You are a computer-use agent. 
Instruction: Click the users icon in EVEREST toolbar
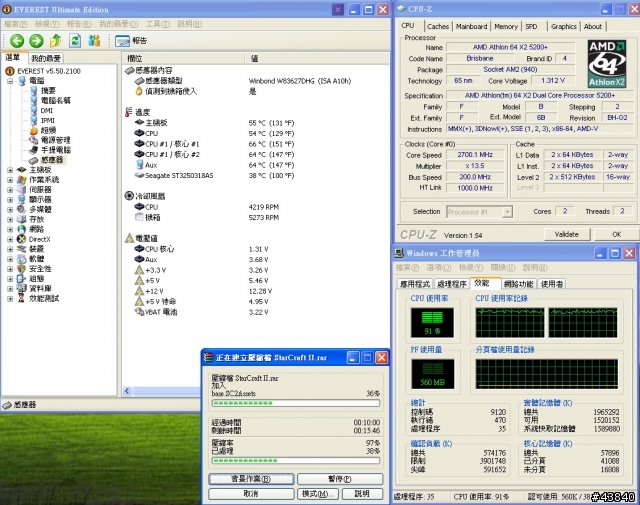pyautogui.click(x=94, y=40)
